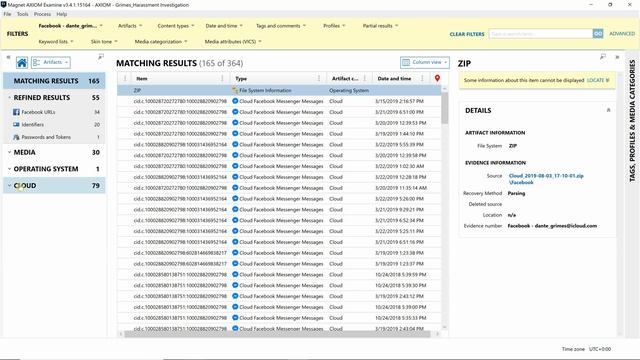The height and width of the screenshot is (360, 640).
Task: Click the Identifiers icon
Action: pyautogui.click(x=16, y=124)
